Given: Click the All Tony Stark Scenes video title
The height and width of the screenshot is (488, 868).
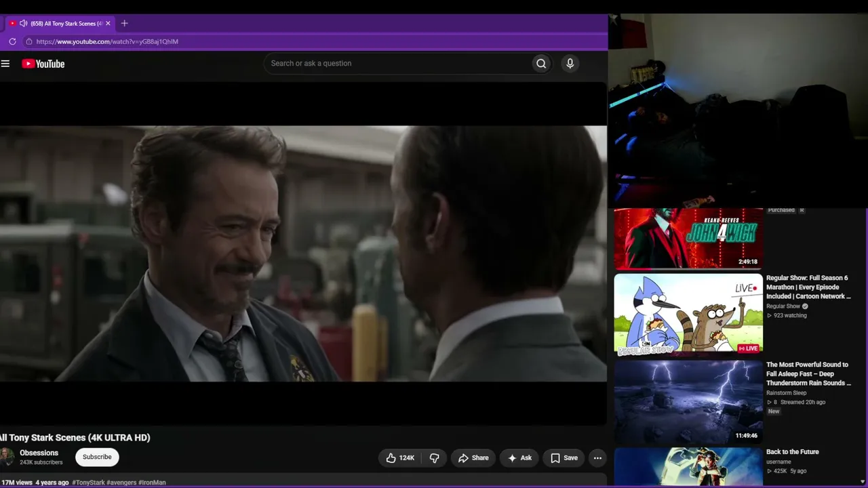Looking at the screenshot, I should (x=75, y=438).
